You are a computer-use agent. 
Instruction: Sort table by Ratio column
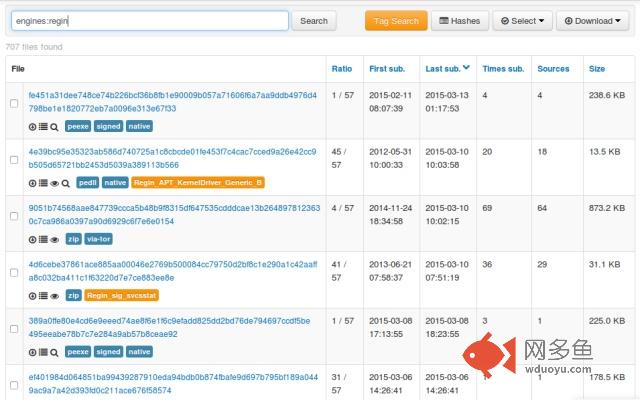[341, 69]
